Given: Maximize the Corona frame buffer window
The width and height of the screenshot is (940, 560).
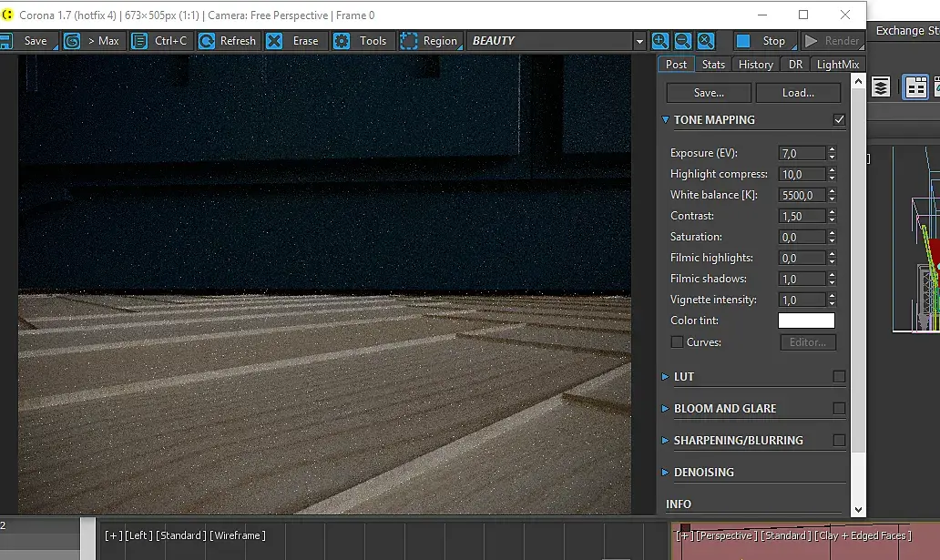Looking at the screenshot, I should click(803, 15).
